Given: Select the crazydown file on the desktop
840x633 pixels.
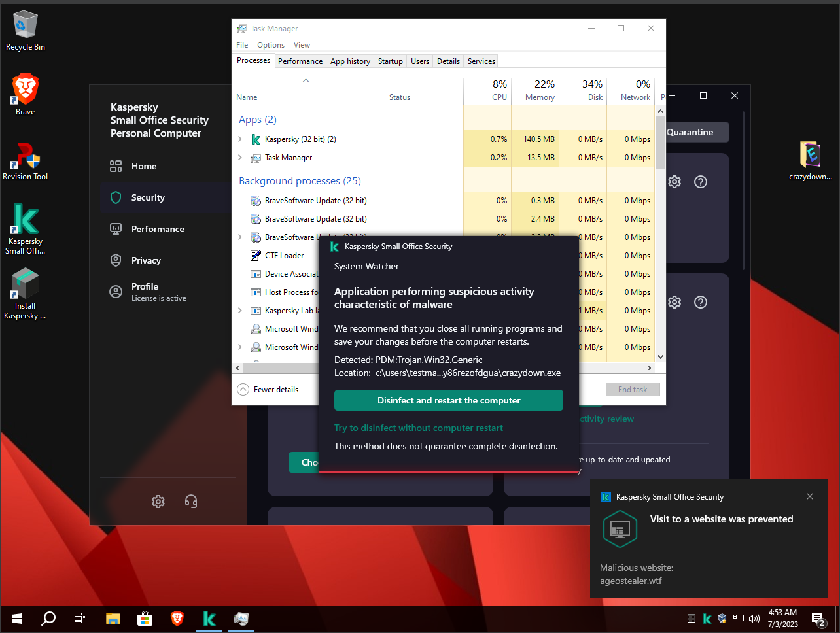Looking at the screenshot, I should tap(811, 161).
